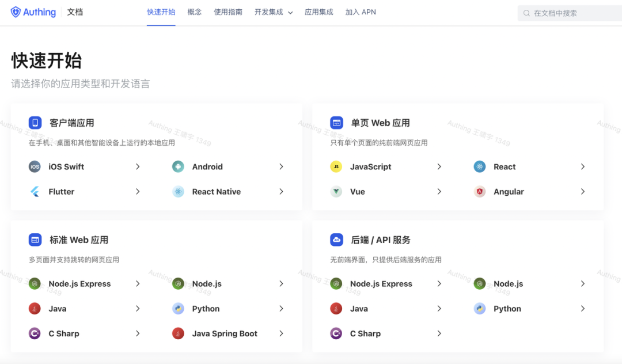Click the chevron next to Angular

tap(583, 192)
